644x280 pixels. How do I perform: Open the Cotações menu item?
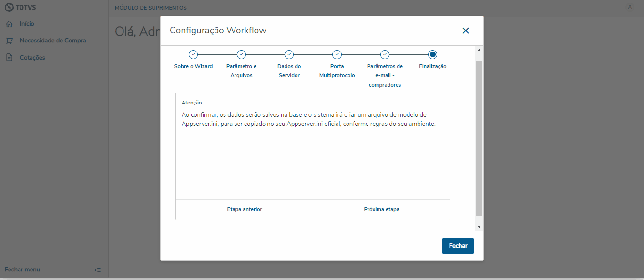coord(32,58)
